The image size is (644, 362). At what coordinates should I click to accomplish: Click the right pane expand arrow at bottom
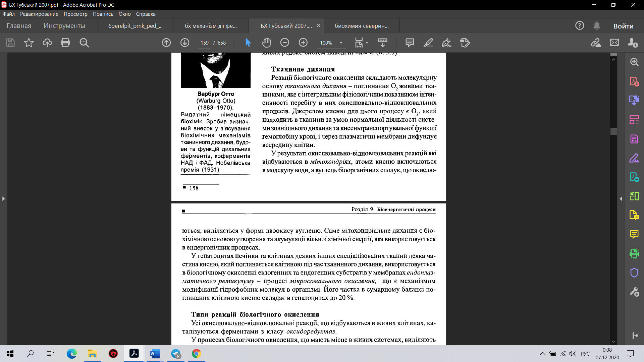click(x=635, y=336)
